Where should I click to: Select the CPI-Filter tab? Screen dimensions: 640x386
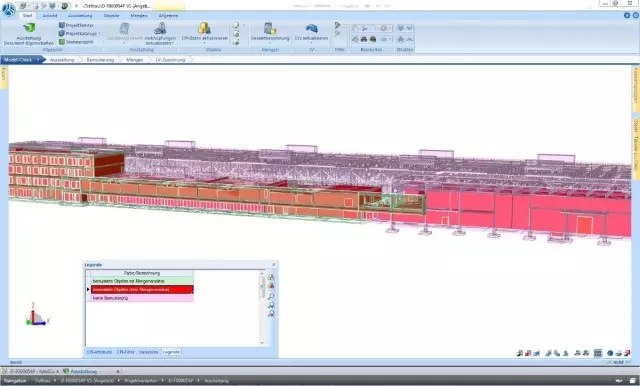(x=125, y=352)
